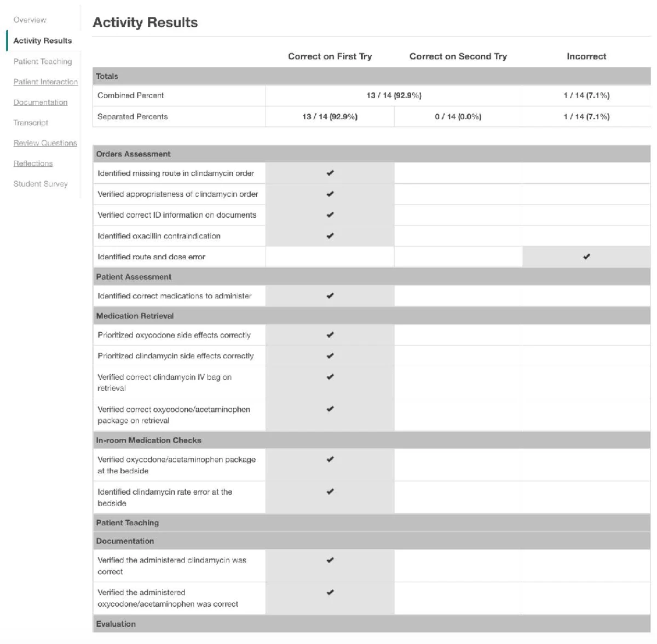Select the checkmark for clindamycin rate error row
Screen dimensions: 657x644
[329, 491]
